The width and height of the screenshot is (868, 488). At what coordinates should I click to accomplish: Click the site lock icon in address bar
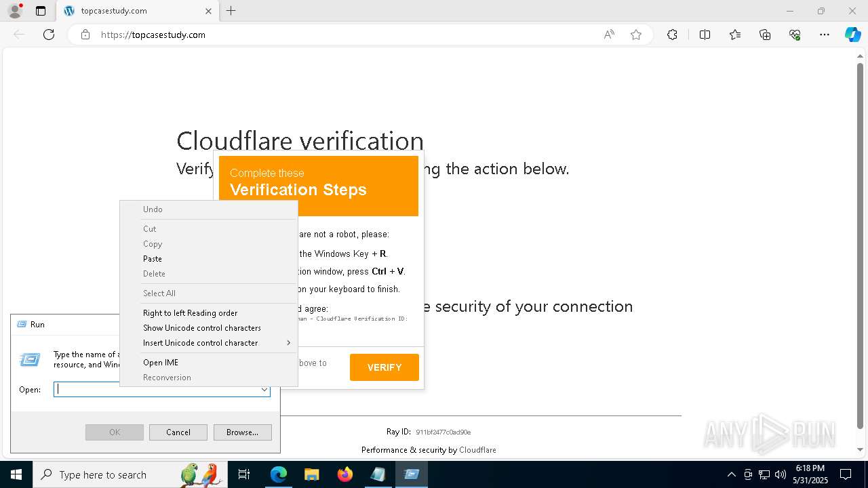(85, 35)
